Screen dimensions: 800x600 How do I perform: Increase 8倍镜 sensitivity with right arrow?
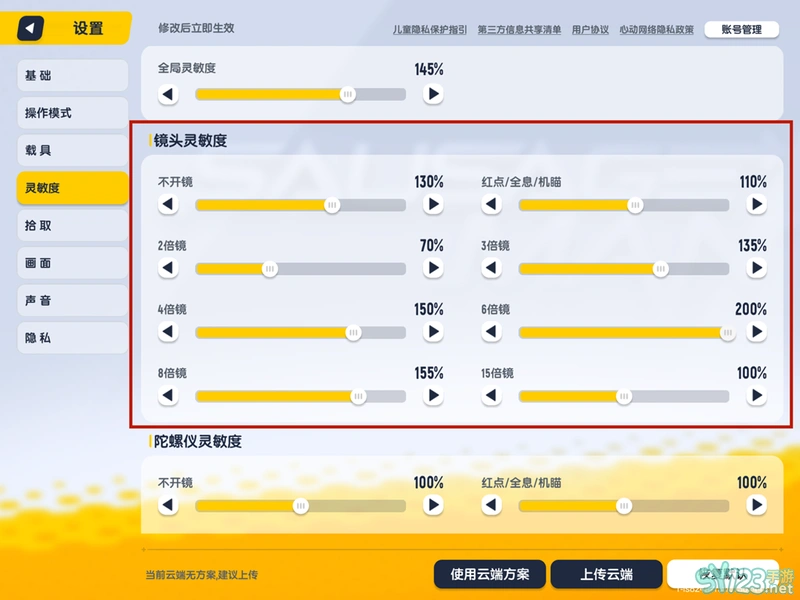(x=433, y=396)
